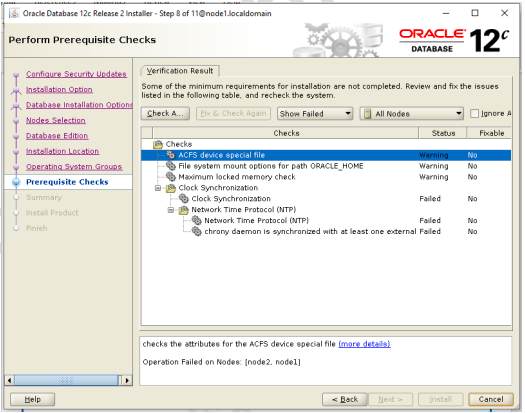Click the disabled Next button

point(390,399)
